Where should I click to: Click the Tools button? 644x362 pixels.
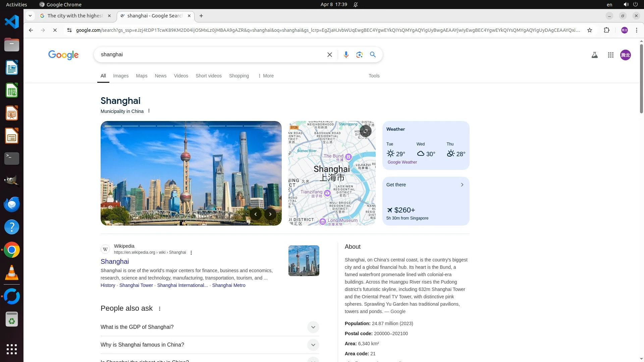tap(374, 76)
